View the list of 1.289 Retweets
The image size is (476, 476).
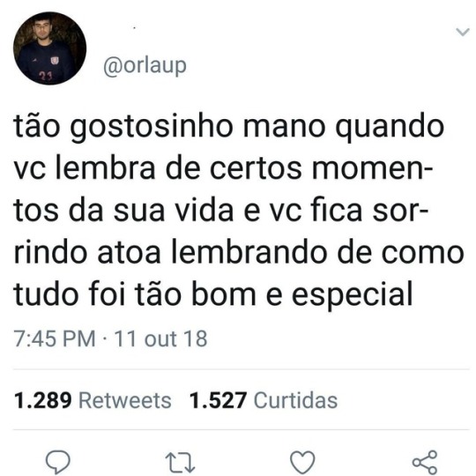(x=93, y=400)
